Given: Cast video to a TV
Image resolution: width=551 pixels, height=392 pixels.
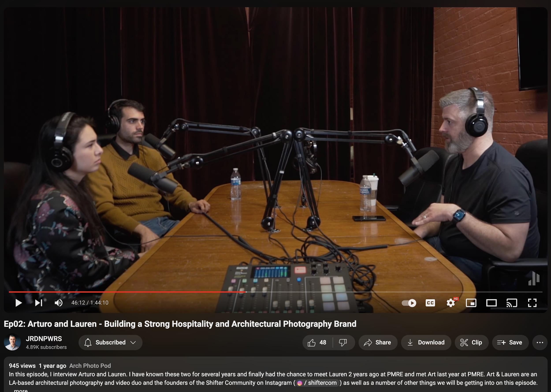Looking at the screenshot, I should pyautogui.click(x=512, y=303).
